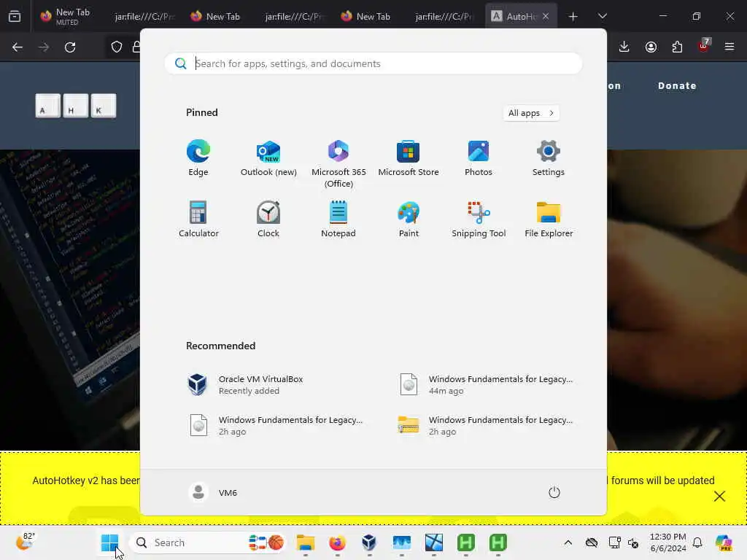Click Donate link on AutoHotkey site
The width and height of the screenshot is (747, 560).
(677, 86)
